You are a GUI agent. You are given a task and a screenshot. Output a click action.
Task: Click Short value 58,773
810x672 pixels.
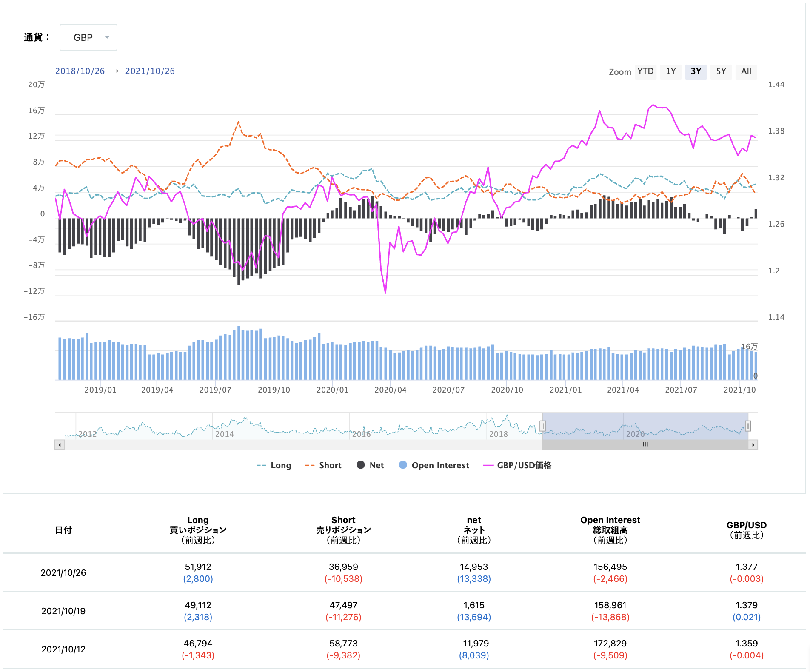coord(344,644)
